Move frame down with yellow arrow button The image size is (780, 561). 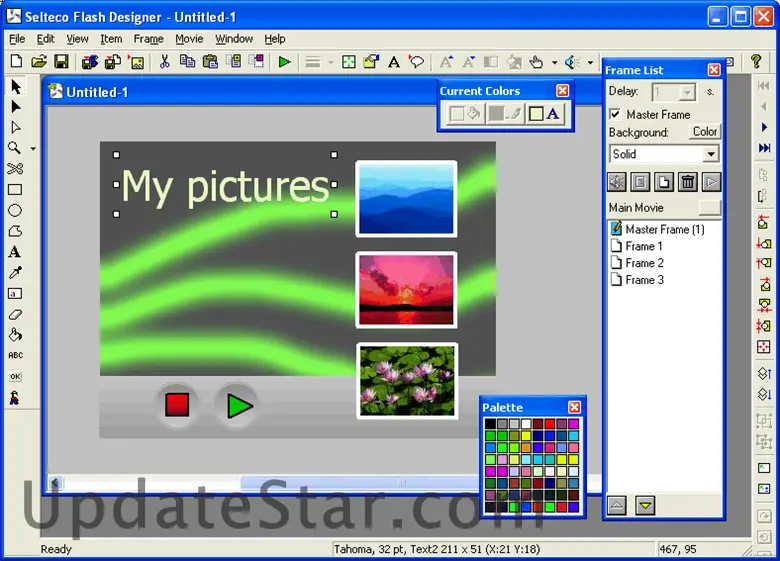point(645,505)
